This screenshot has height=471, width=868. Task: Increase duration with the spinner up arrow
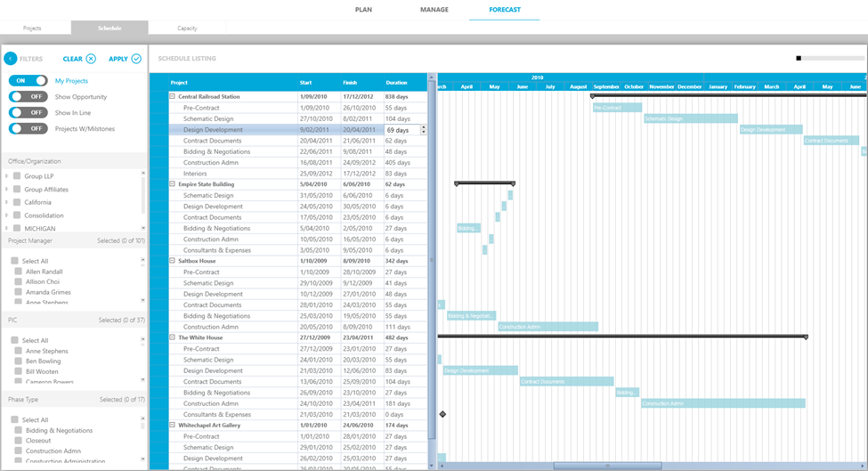click(x=423, y=127)
